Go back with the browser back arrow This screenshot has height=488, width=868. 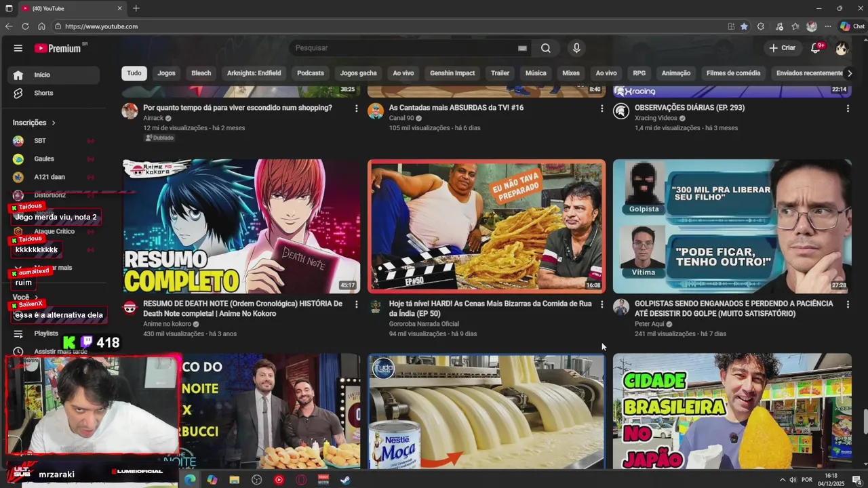tap(9, 26)
